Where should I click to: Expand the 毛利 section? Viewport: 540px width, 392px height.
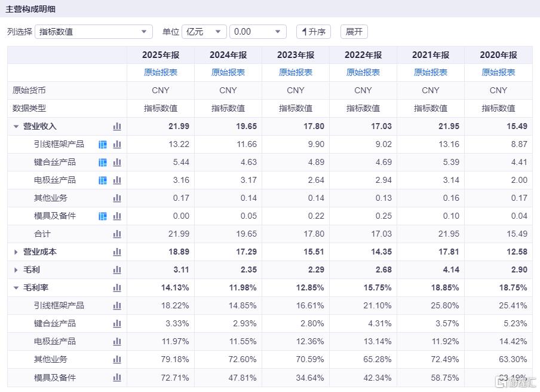[x=16, y=270]
